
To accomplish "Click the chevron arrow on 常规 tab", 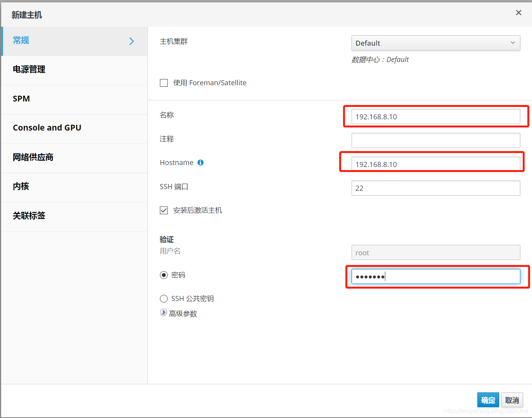I will pos(132,41).
